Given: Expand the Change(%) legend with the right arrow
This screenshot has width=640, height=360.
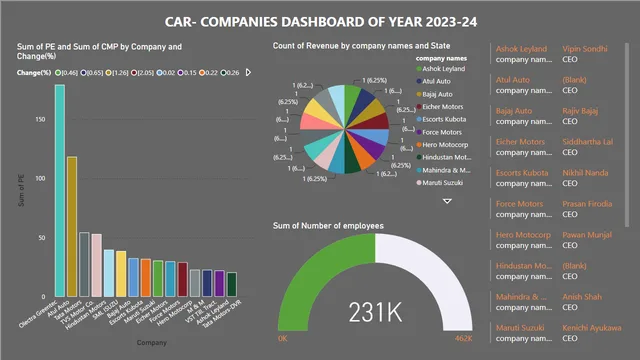Looking at the screenshot, I should (x=248, y=72).
